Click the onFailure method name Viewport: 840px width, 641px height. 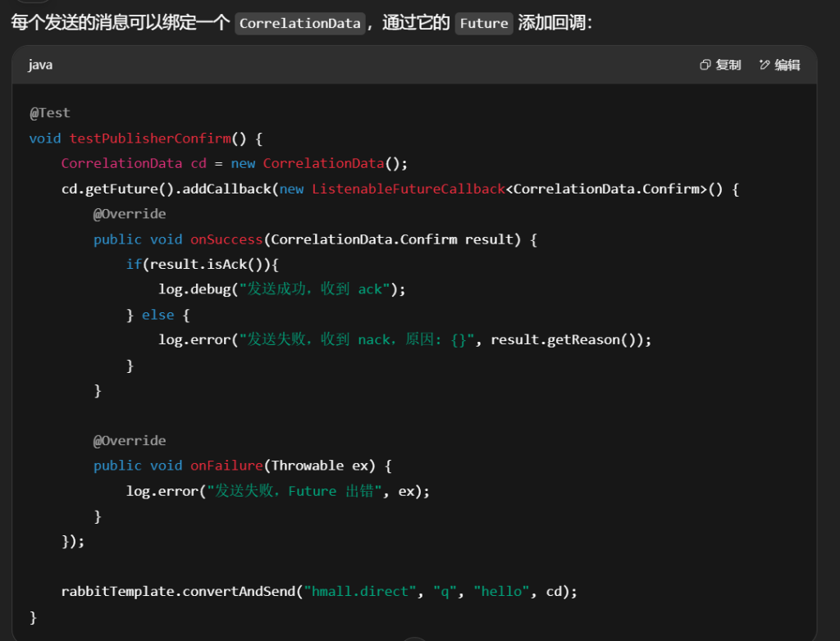click(226, 466)
